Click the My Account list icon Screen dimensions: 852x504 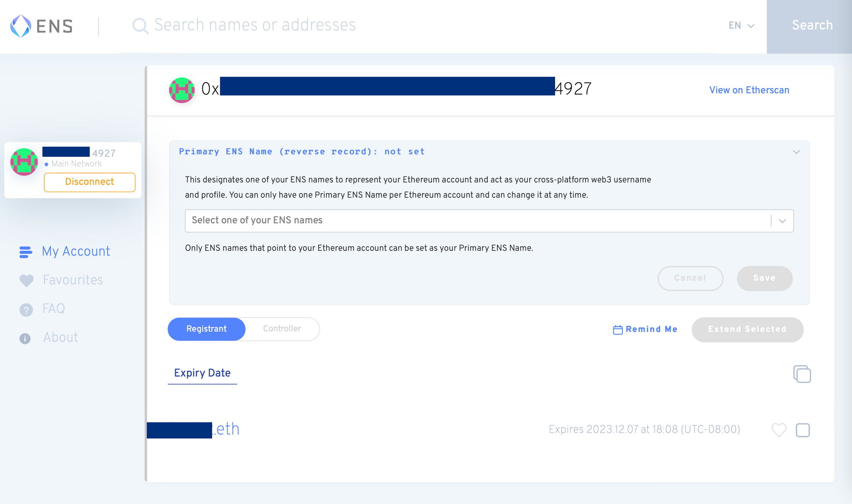point(26,252)
